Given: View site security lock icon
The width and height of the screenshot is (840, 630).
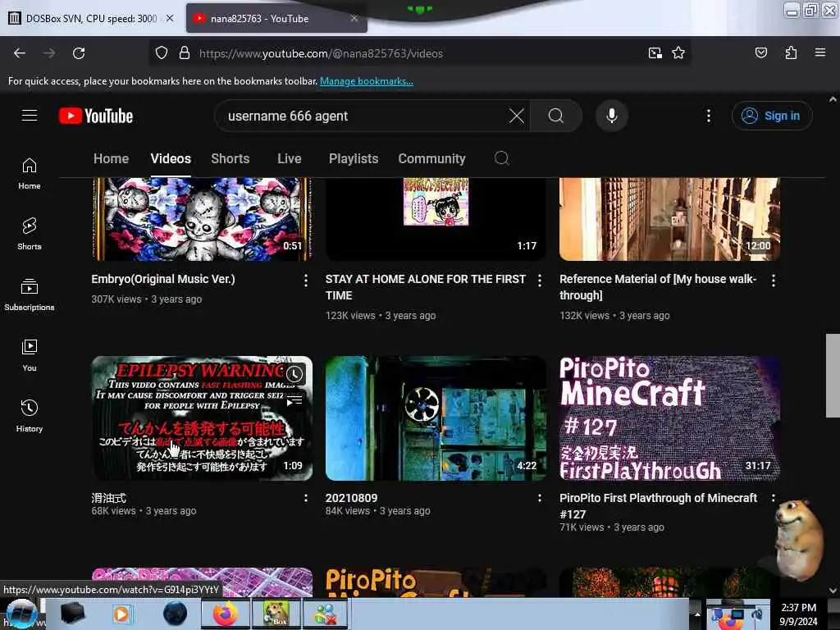Looking at the screenshot, I should pyautogui.click(x=185, y=53).
